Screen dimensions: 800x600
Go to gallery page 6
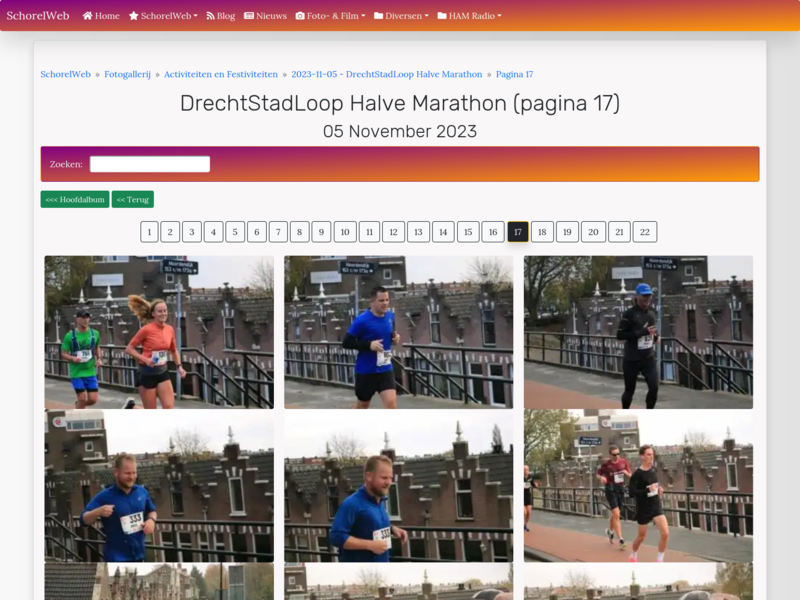(257, 232)
